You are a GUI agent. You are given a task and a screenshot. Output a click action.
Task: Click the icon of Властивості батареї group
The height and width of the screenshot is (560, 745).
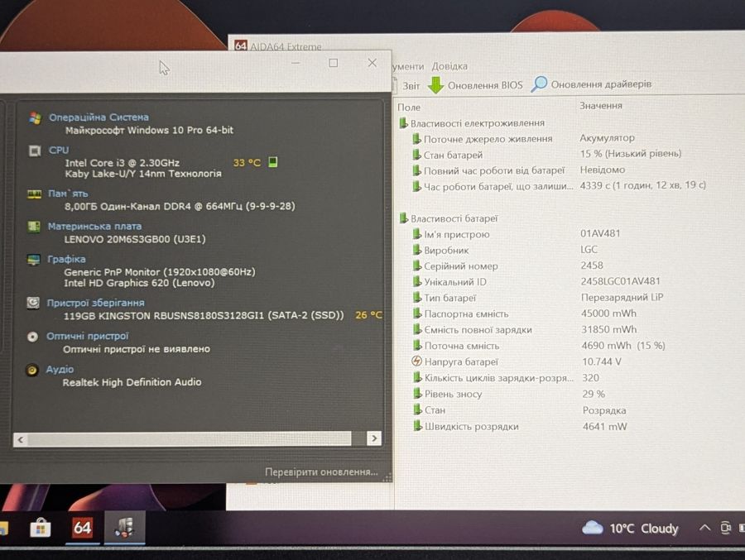403,218
